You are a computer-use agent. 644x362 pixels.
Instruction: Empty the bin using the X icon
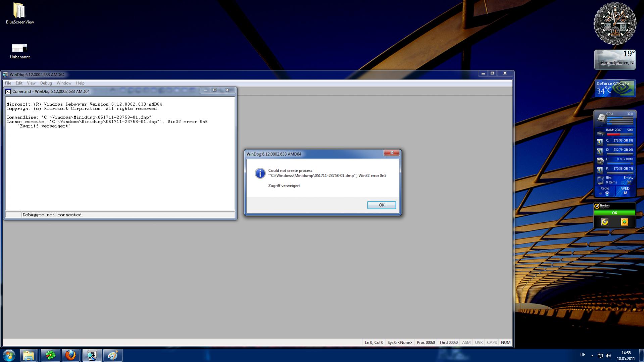click(629, 183)
